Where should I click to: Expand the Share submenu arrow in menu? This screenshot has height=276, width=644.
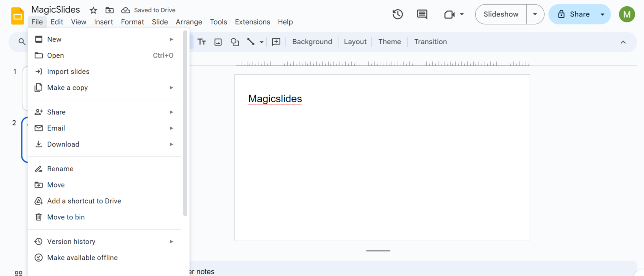click(x=171, y=112)
